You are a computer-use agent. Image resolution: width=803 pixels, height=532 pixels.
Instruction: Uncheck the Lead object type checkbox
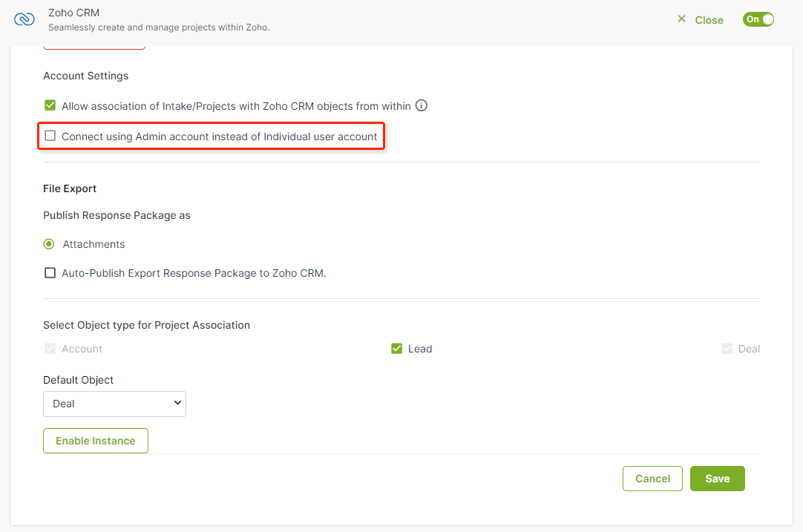396,349
